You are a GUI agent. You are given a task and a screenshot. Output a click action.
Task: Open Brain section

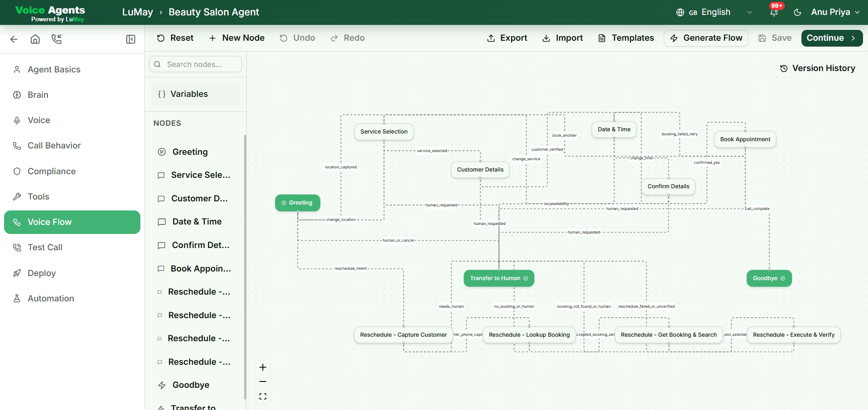pyautogui.click(x=72, y=95)
